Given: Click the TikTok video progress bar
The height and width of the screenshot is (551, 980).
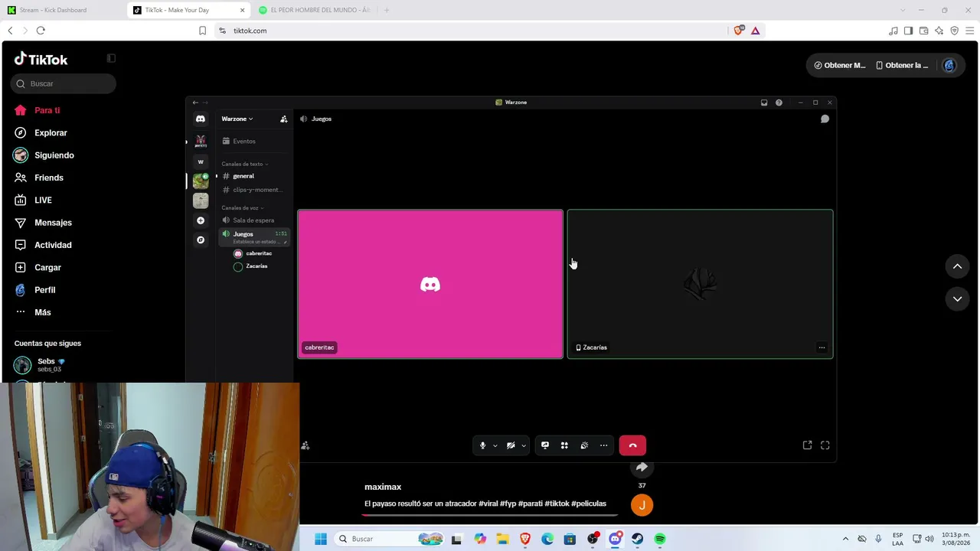Looking at the screenshot, I should [490, 515].
